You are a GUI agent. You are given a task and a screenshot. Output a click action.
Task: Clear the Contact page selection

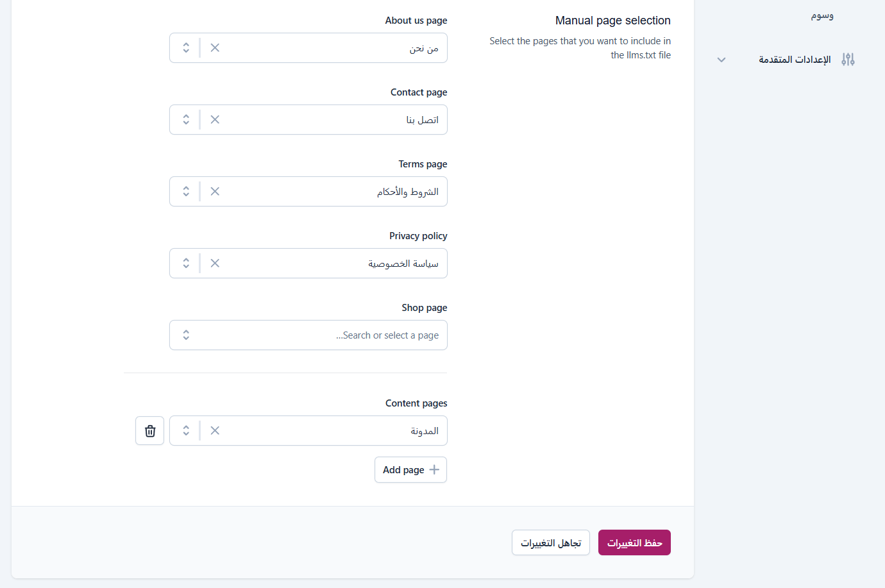click(215, 120)
